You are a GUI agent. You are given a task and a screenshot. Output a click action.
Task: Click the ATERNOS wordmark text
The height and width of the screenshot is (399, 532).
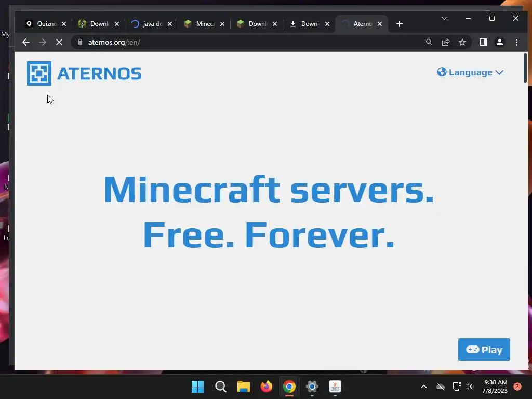99,74
